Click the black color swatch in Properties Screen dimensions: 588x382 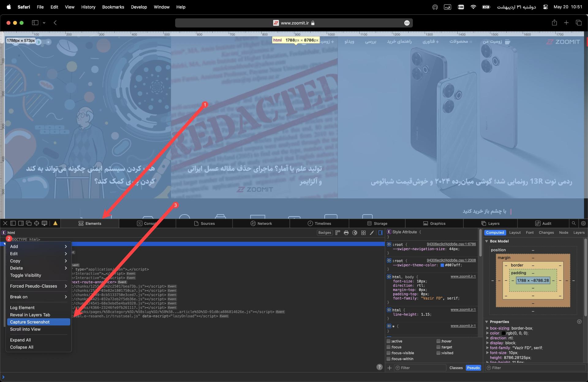coord(503,333)
